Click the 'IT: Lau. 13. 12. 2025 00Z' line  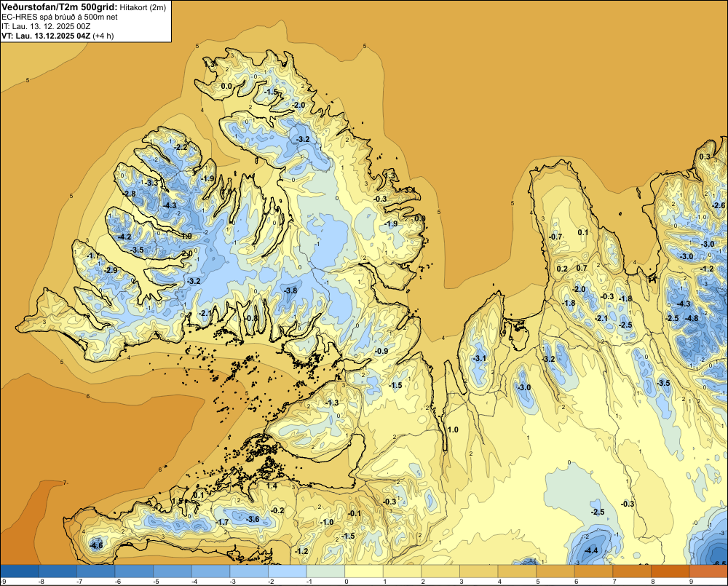point(46,26)
